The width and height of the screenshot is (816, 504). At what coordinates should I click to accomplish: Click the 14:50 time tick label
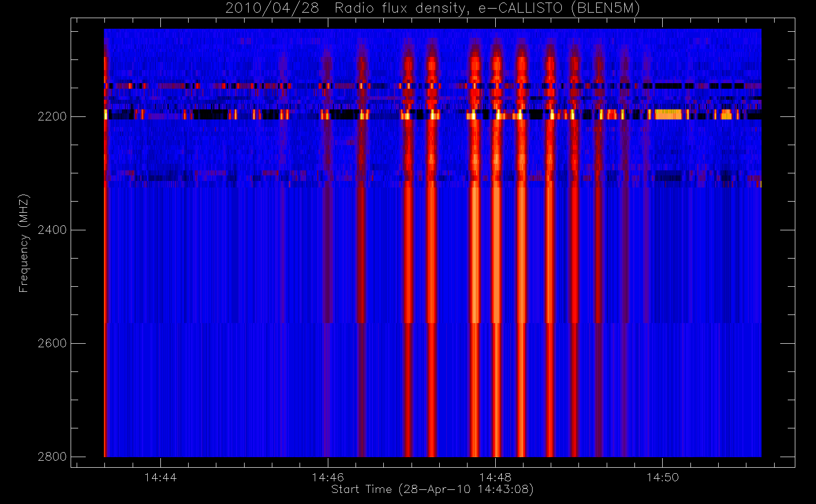663,477
